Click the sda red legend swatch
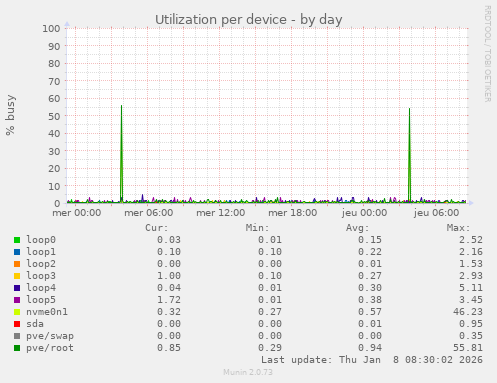Screen dimensions: 497x383 tap(17, 324)
